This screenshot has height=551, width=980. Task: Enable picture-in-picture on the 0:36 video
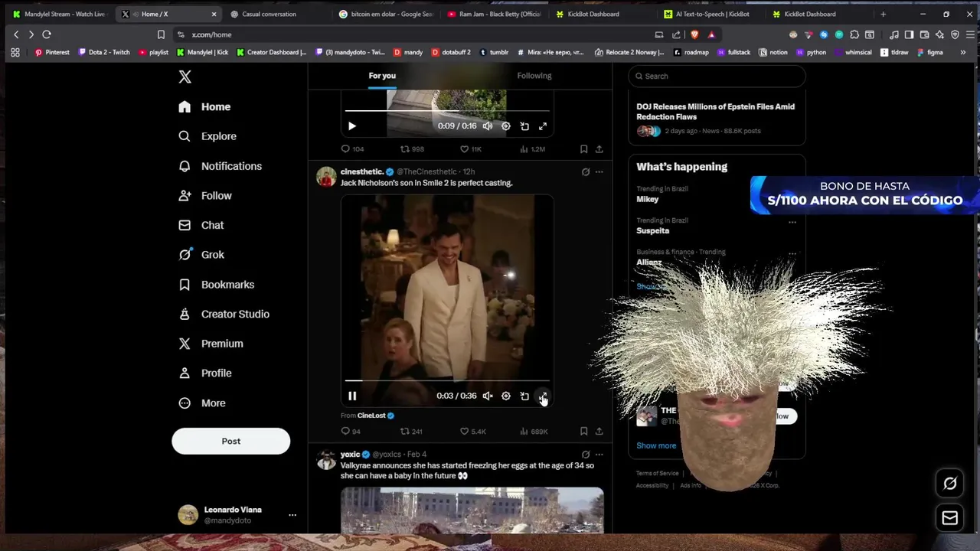tap(524, 396)
